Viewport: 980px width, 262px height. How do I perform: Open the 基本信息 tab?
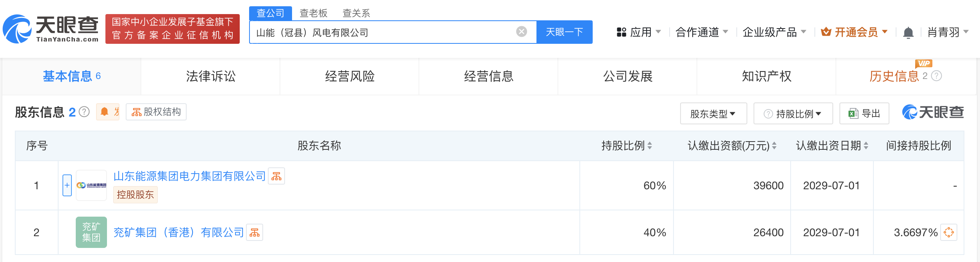click(71, 76)
